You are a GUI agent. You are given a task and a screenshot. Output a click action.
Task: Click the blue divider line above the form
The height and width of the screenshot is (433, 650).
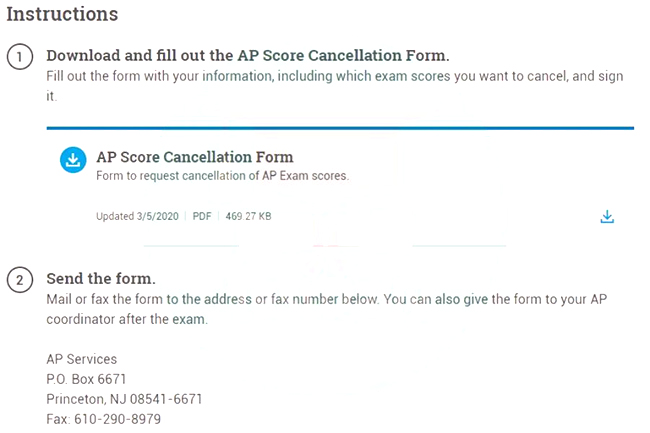tap(340, 128)
